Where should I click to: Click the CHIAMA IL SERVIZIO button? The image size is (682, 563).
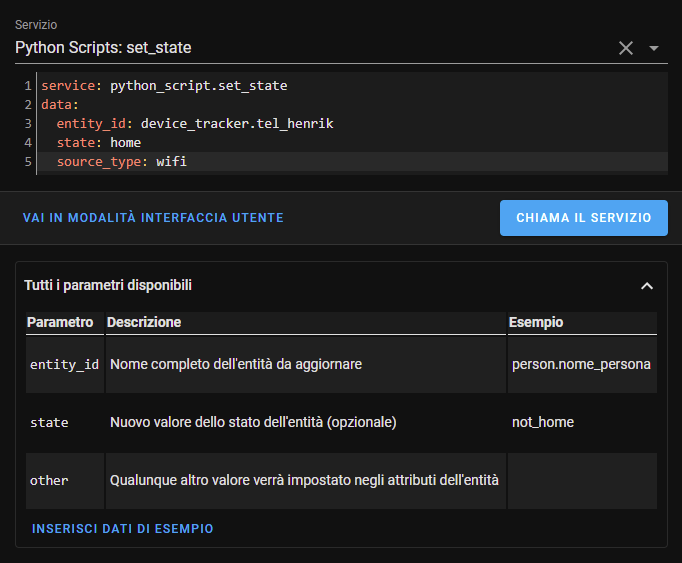coord(583,218)
